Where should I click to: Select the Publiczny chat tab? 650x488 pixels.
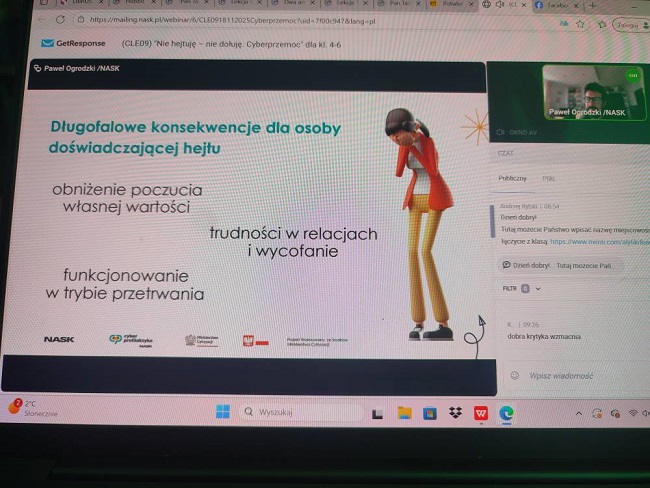coord(512,178)
